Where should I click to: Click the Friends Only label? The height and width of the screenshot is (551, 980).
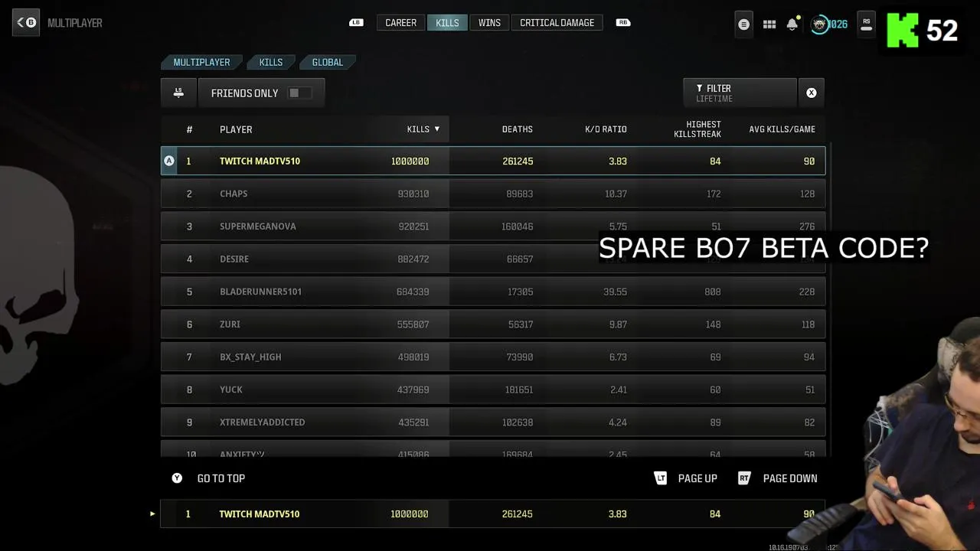pos(245,93)
